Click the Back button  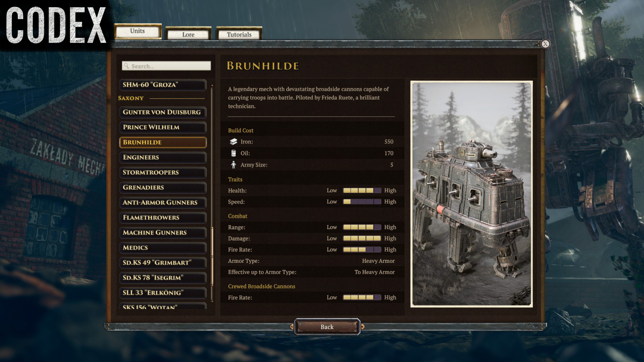(x=327, y=327)
